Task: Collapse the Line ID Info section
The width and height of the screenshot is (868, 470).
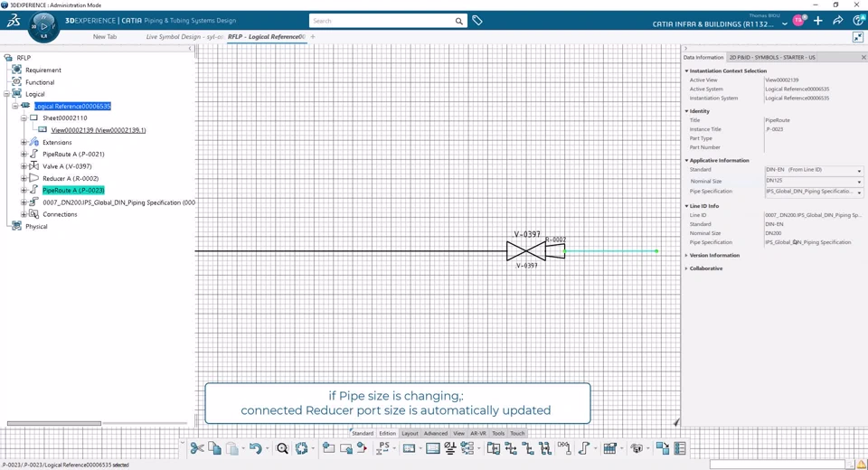Action: (x=686, y=206)
